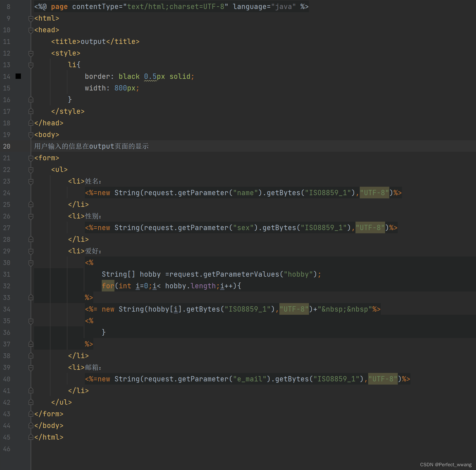Click the 'language="java"' attribute on line 8
Screen dimensions: 476x470
coord(265,7)
